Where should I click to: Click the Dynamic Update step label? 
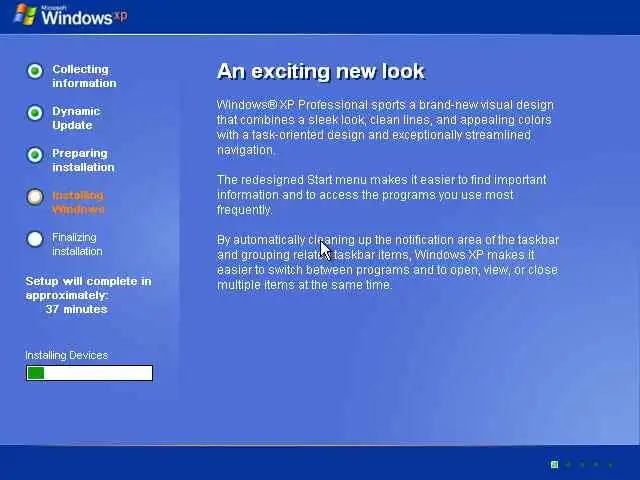(x=76, y=118)
